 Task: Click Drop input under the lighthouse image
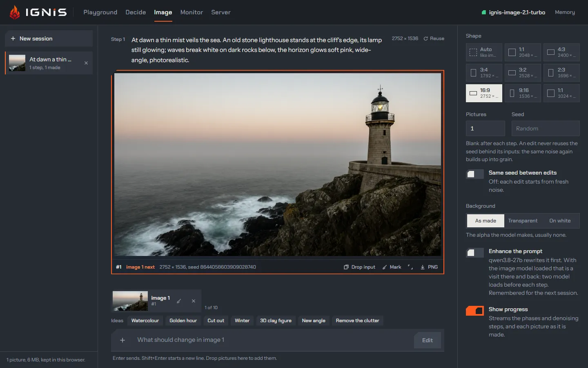coord(359,267)
